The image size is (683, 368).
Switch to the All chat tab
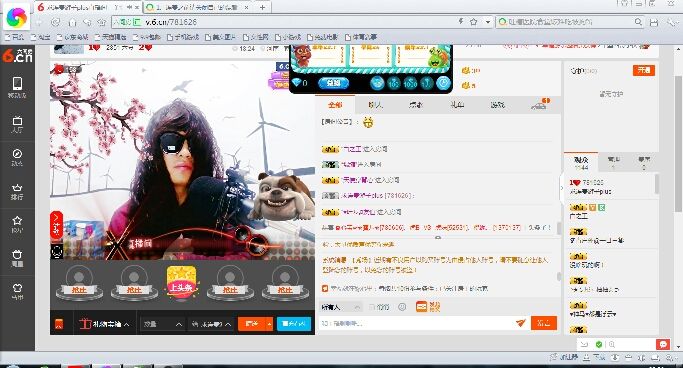[335, 105]
